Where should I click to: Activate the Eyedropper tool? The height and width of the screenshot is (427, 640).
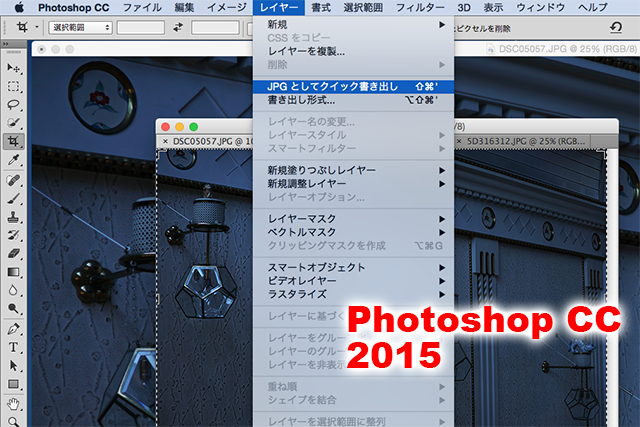[x=14, y=160]
